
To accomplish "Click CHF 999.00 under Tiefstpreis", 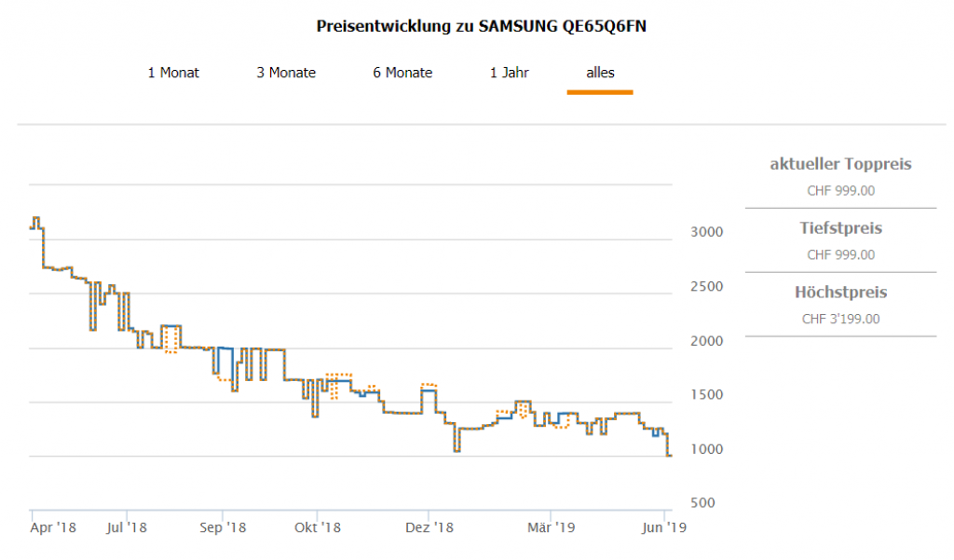I will [x=840, y=254].
